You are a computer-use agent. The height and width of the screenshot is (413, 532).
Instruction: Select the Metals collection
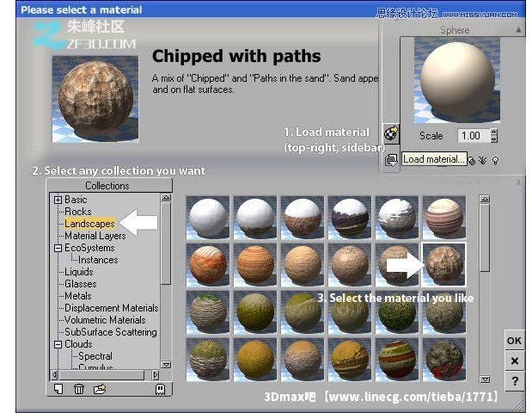(x=78, y=296)
